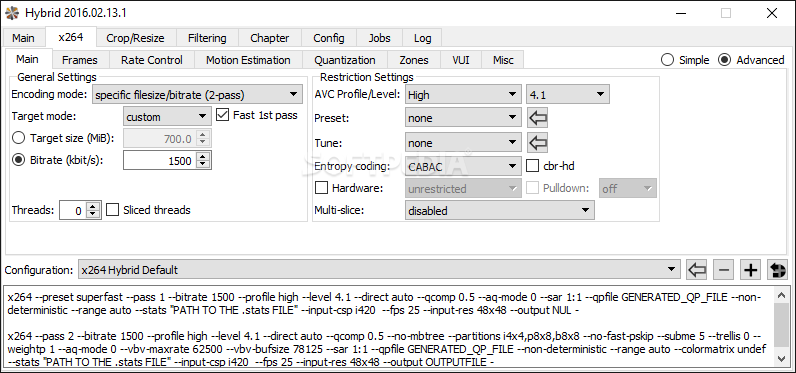The width and height of the screenshot is (796, 373).
Task: Increase Bitrate value with up arrow
Action: click(203, 156)
